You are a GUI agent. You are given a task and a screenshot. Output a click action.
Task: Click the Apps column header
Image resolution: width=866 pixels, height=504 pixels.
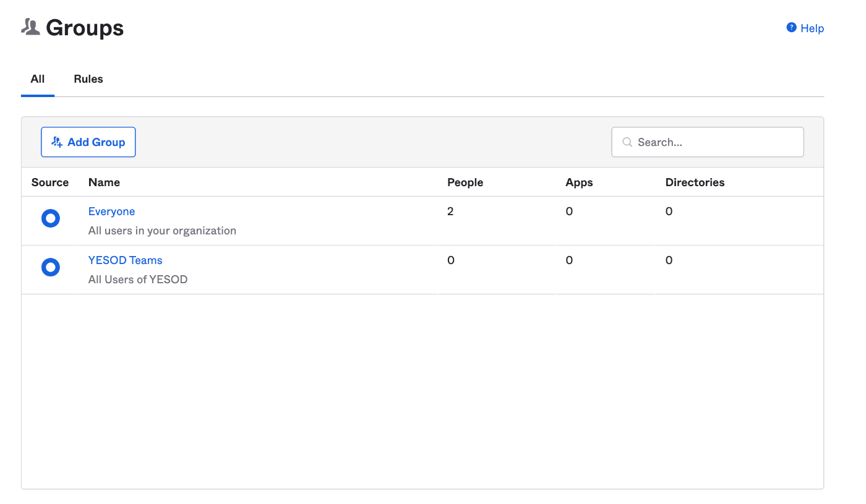(x=579, y=182)
